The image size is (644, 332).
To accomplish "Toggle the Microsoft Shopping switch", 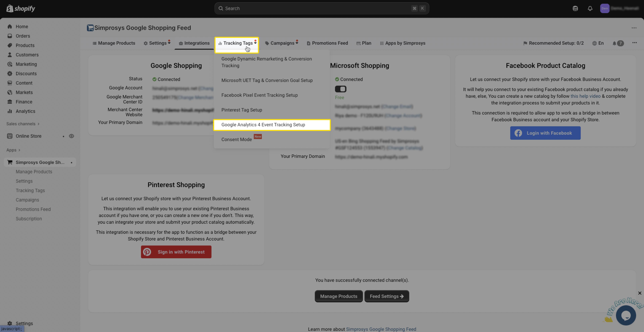I will (x=341, y=89).
